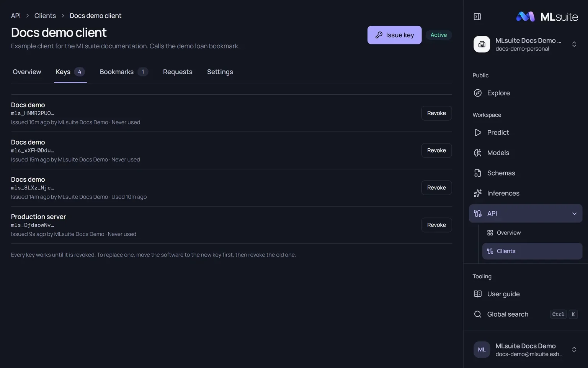Click the Global search magnifier icon
The width and height of the screenshot is (588, 368).
click(478, 314)
